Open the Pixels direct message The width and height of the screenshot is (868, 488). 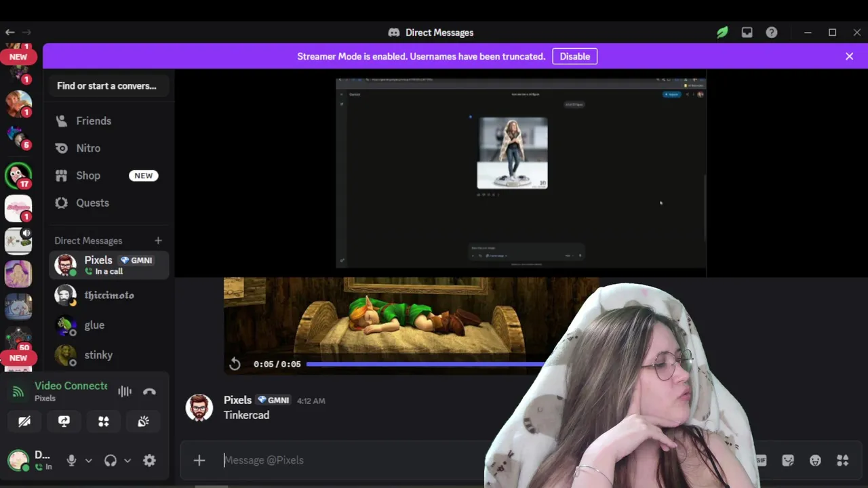108,265
